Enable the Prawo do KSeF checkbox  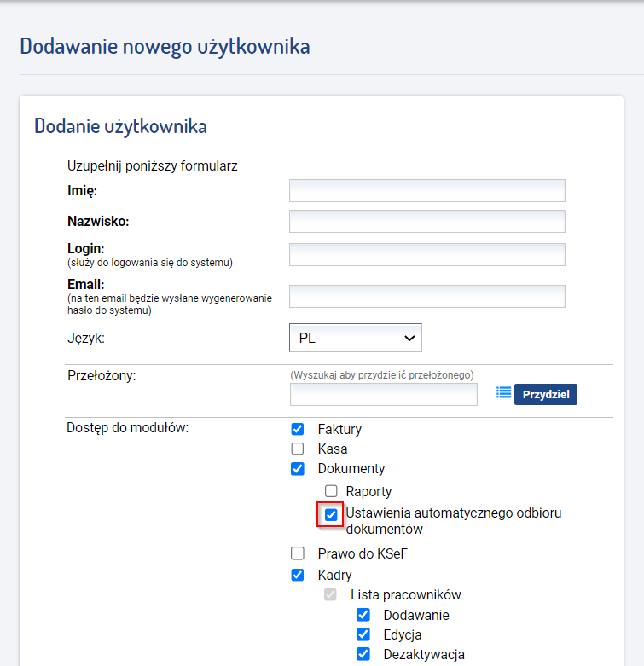pyautogui.click(x=298, y=553)
